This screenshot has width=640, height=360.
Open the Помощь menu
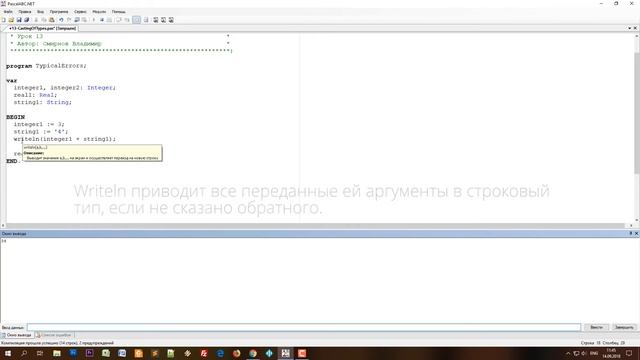(118, 12)
